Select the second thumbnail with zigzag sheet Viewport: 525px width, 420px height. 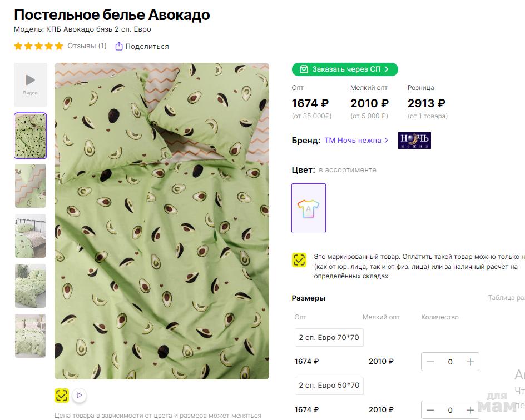pos(31,186)
